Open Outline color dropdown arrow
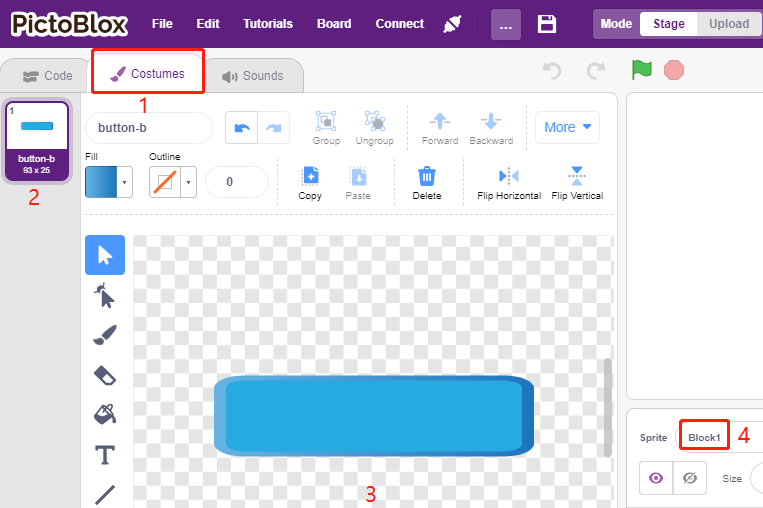The height and width of the screenshot is (508, 763). pyautogui.click(x=188, y=182)
